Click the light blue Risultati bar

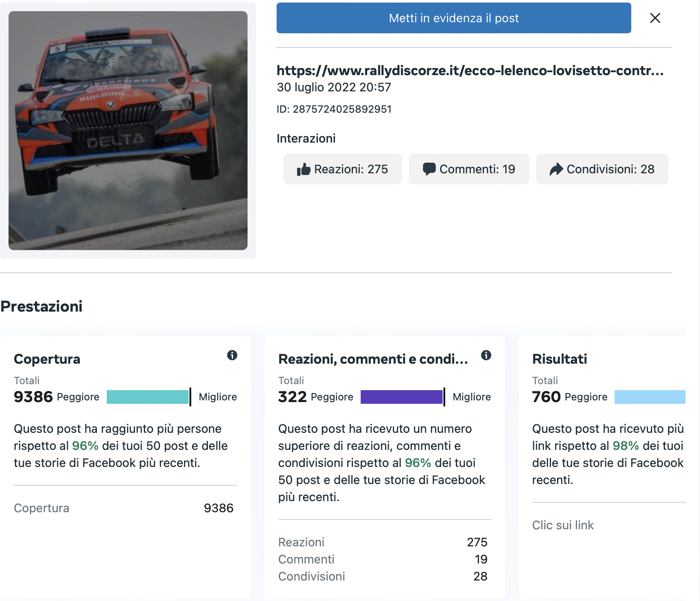coord(650,397)
